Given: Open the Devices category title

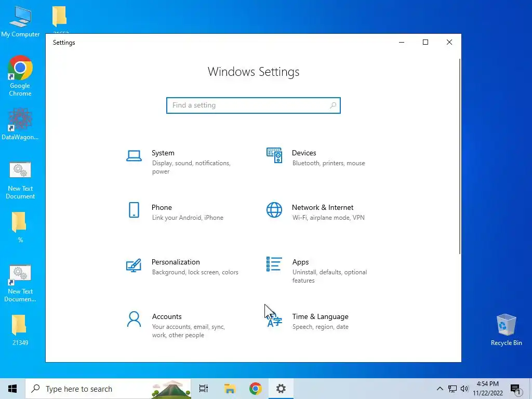Looking at the screenshot, I should [x=304, y=153].
